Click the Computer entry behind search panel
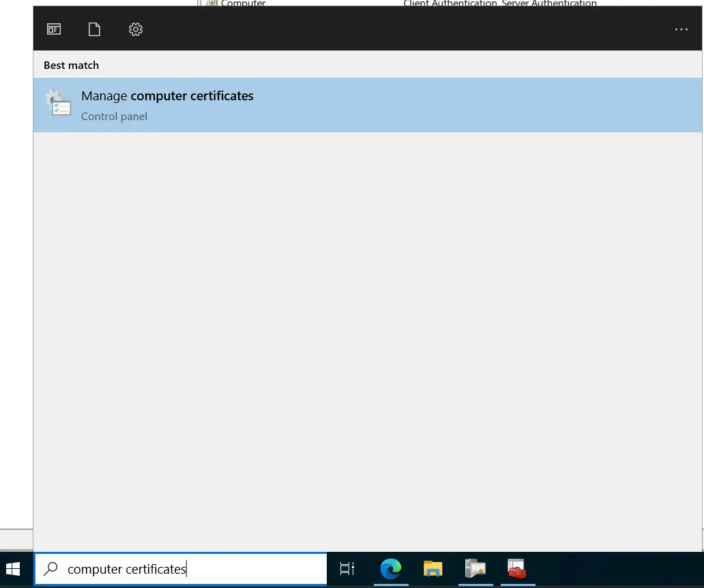 (x=243, y=3)
